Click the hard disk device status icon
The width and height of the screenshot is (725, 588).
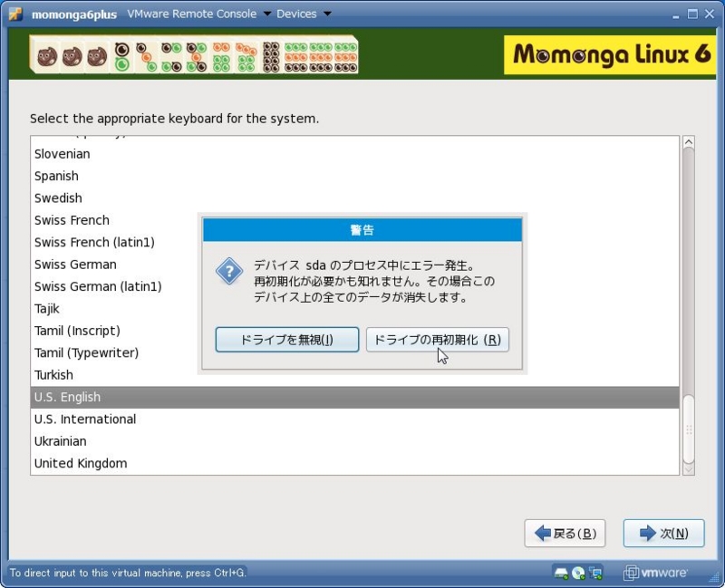[561, 574]
